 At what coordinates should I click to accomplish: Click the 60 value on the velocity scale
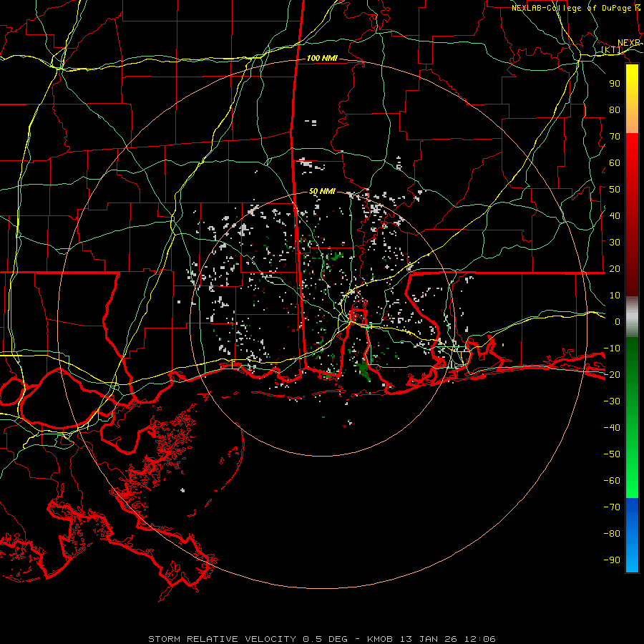(615, 163)
